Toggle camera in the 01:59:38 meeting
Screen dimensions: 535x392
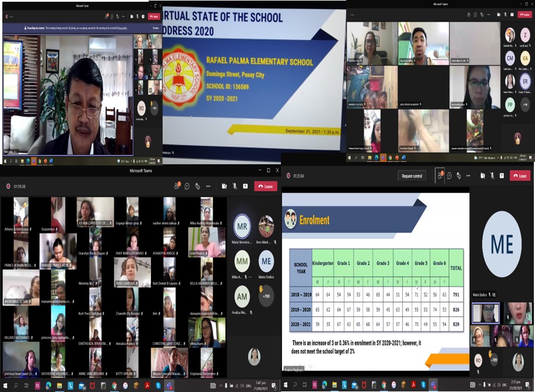(x=224, y=186)
